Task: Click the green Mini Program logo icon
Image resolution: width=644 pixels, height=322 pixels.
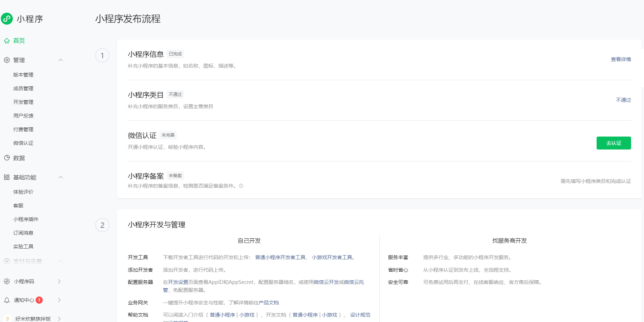Action: click(x=7, y=19)
